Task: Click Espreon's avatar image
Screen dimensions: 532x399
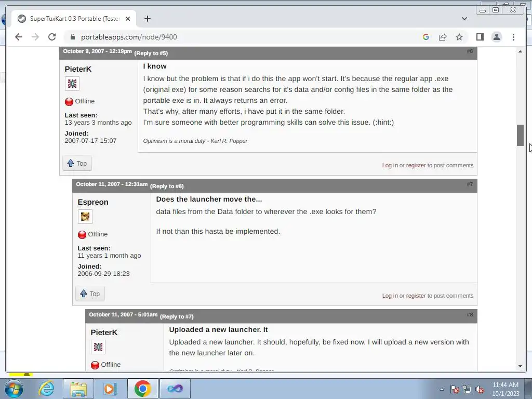Action: coord(85,217)
